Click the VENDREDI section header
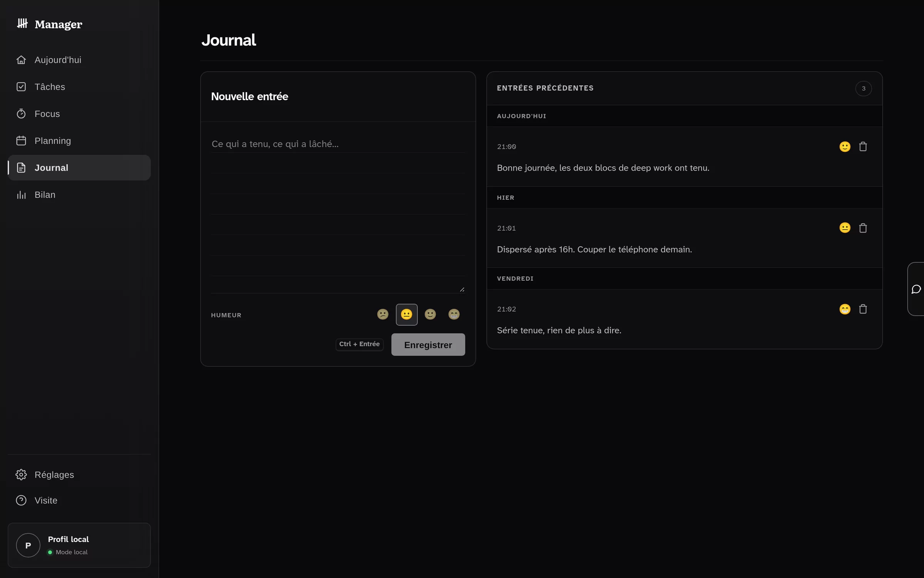924x578 pixels. click(684, 278)
